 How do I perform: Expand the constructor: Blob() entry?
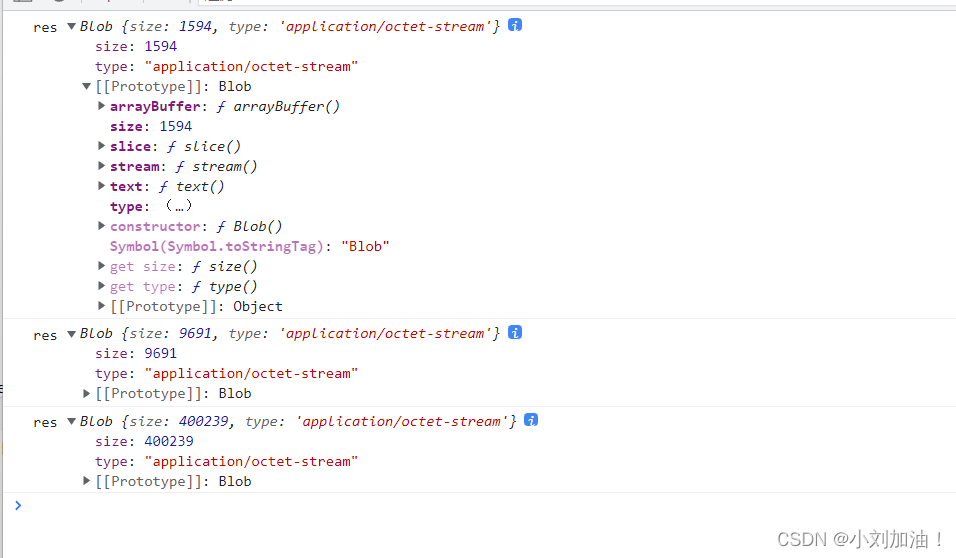(102, 226)
